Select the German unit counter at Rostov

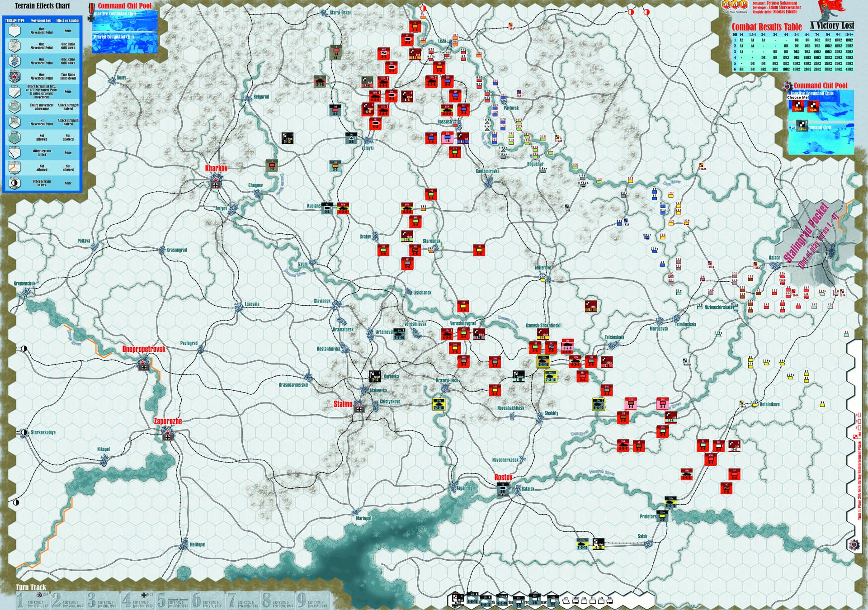tap(503, 489)
